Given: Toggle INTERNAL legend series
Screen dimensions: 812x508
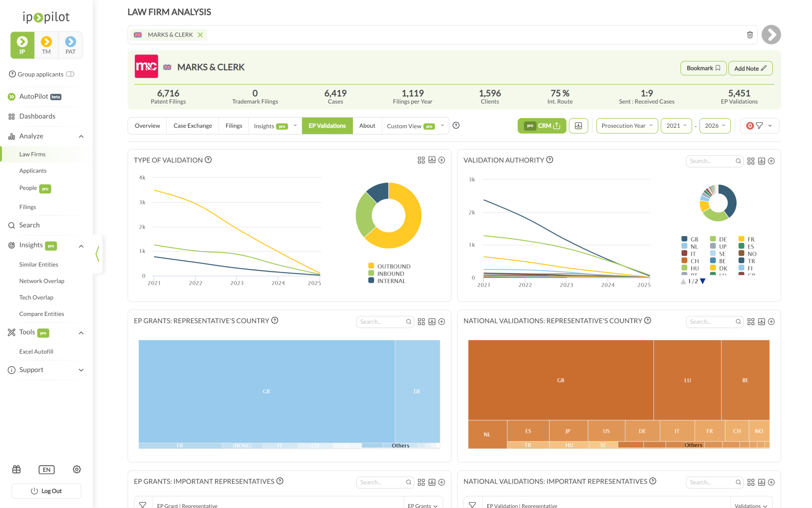Looking at the screenshot, I should (387, 281).
